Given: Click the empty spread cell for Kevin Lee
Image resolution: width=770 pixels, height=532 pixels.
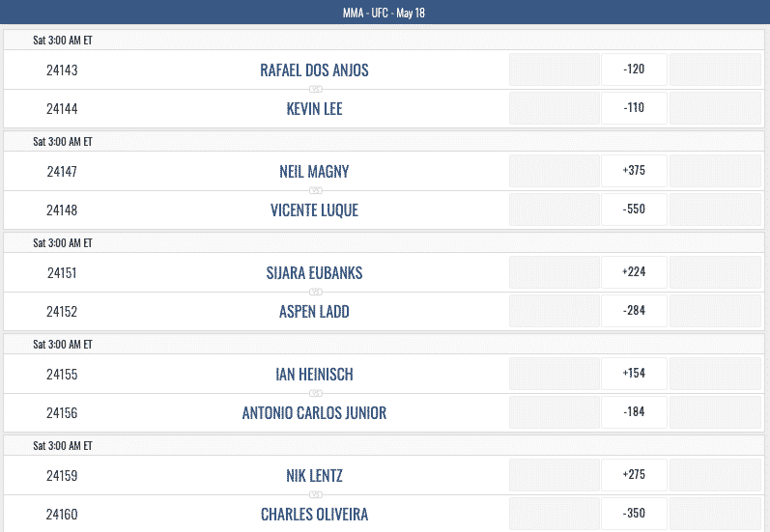Looking at the screenshot, I should pos(555,108).
